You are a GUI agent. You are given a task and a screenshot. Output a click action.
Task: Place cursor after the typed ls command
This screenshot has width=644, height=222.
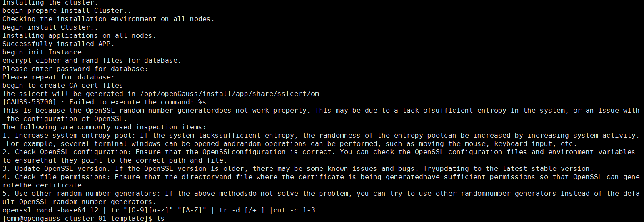click(166, 219)
